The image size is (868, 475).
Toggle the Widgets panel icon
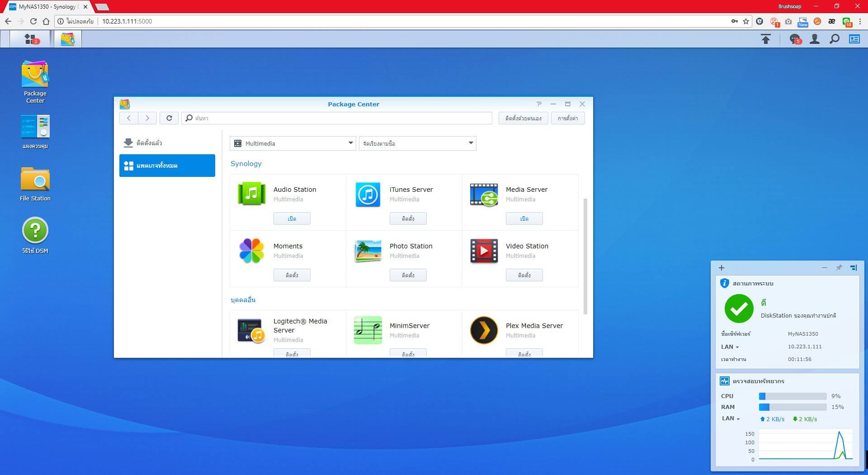coord(854,39)
